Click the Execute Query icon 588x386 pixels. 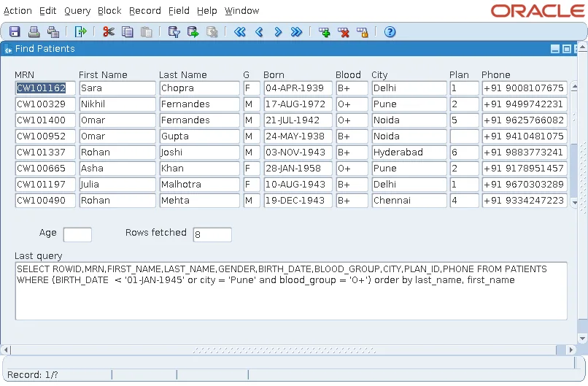coord(193,32)
